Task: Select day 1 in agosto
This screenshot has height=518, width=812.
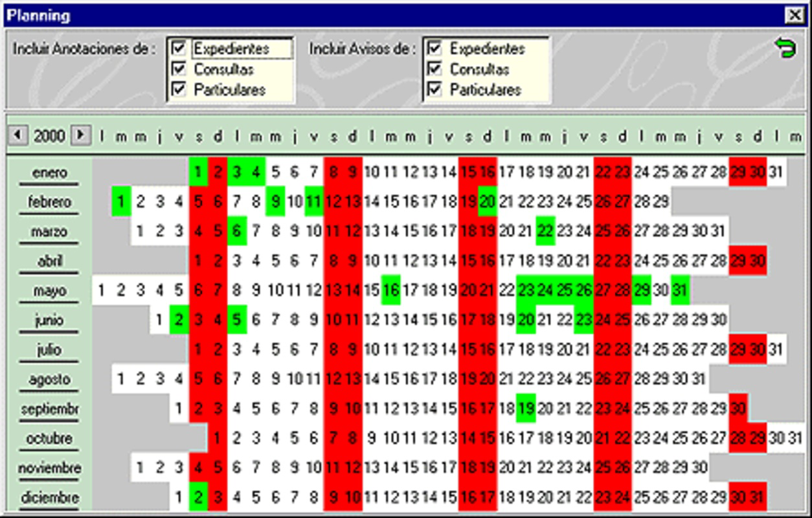Action: tap(121, 379)
